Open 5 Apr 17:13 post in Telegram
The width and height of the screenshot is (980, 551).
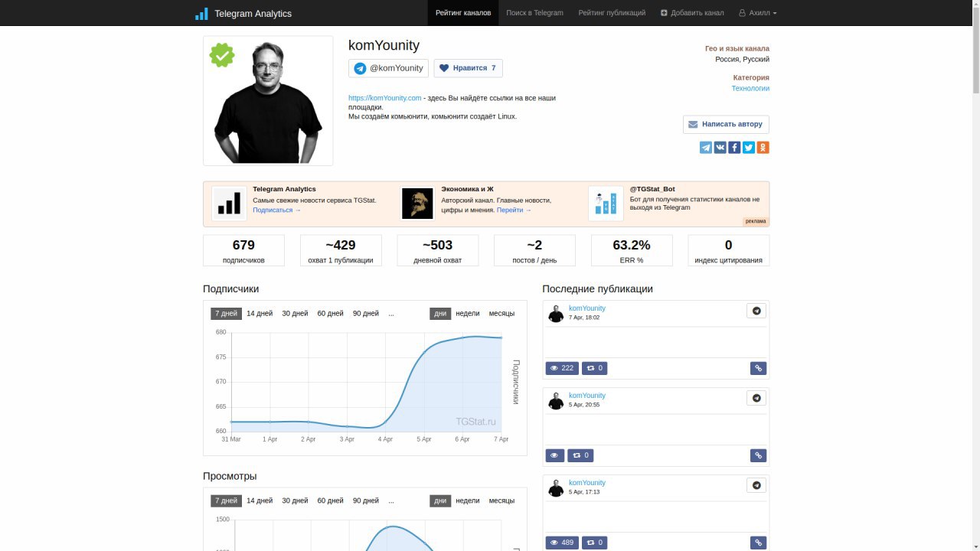pos(756,485)
